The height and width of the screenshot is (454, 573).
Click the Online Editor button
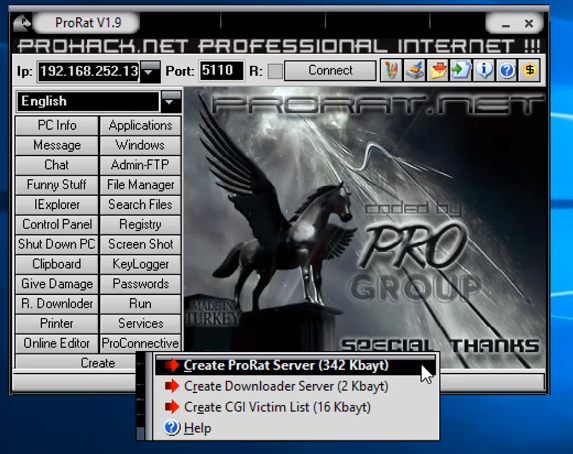pos(57,343)
